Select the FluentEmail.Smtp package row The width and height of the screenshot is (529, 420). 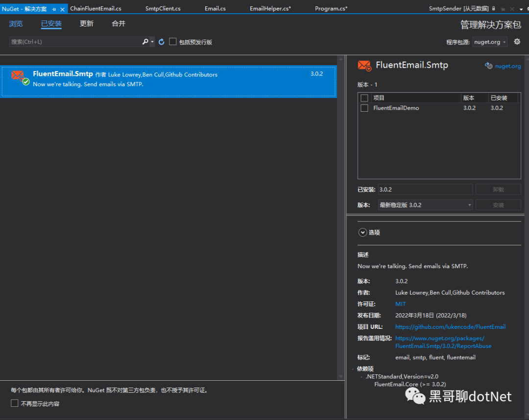click(168, 81)
